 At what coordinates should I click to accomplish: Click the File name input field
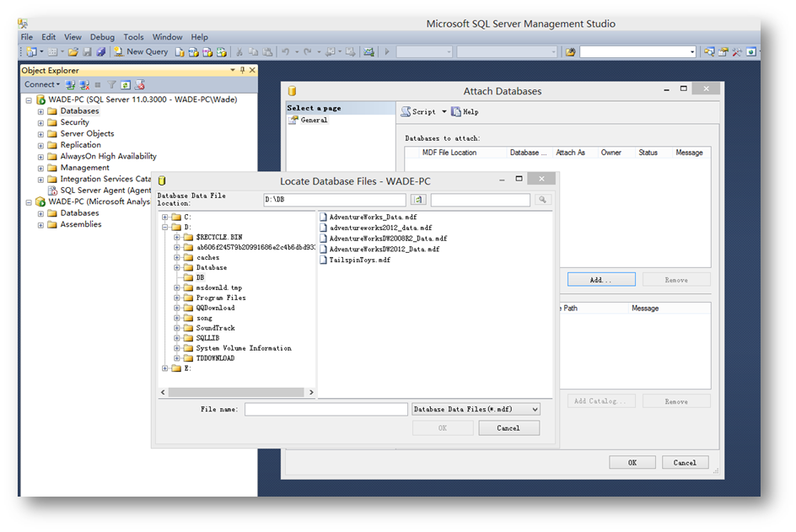[x=325, y=410]
